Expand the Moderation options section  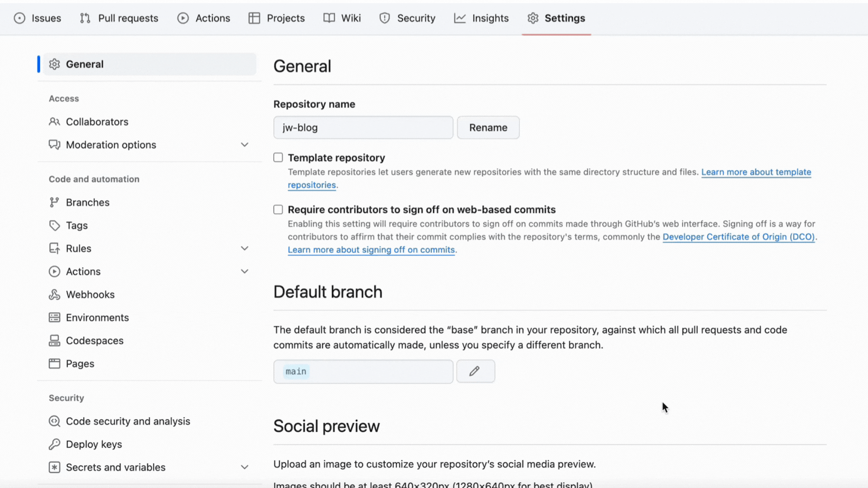245,145
